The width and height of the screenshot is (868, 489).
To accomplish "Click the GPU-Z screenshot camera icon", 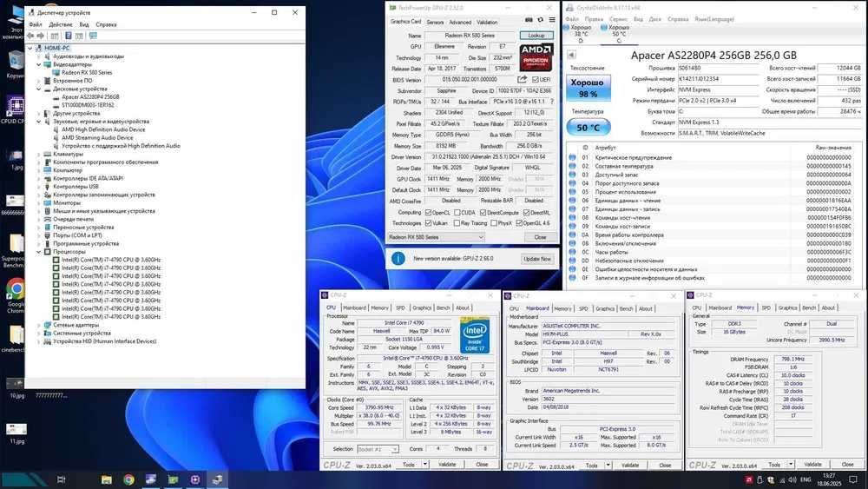I will point(529,20).
